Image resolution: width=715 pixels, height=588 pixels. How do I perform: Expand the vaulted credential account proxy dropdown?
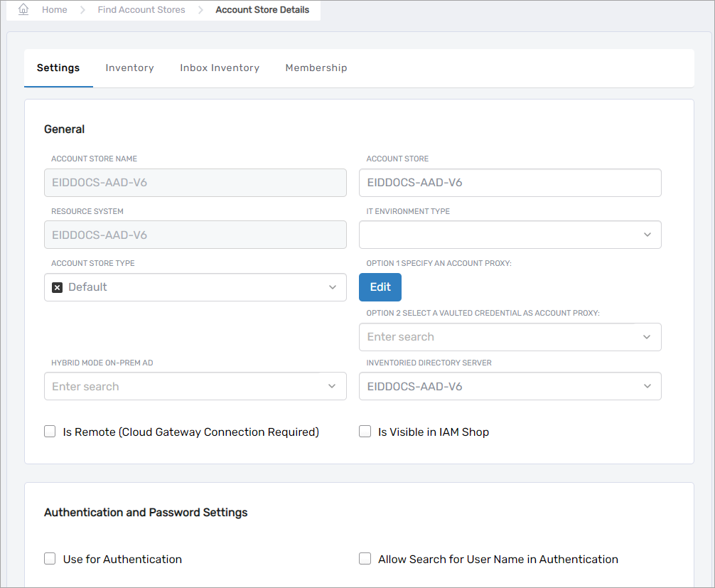click(647, 337)
